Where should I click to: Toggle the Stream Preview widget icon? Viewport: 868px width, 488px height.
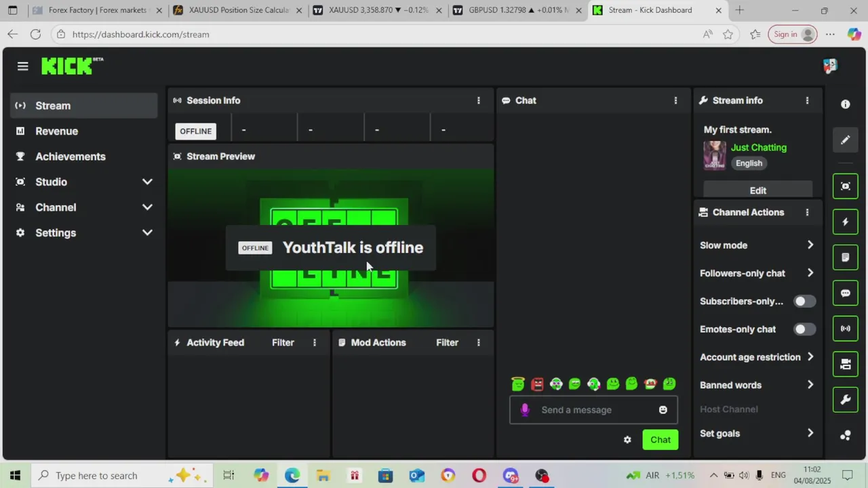pyautogui.click(x=845, y=186)
